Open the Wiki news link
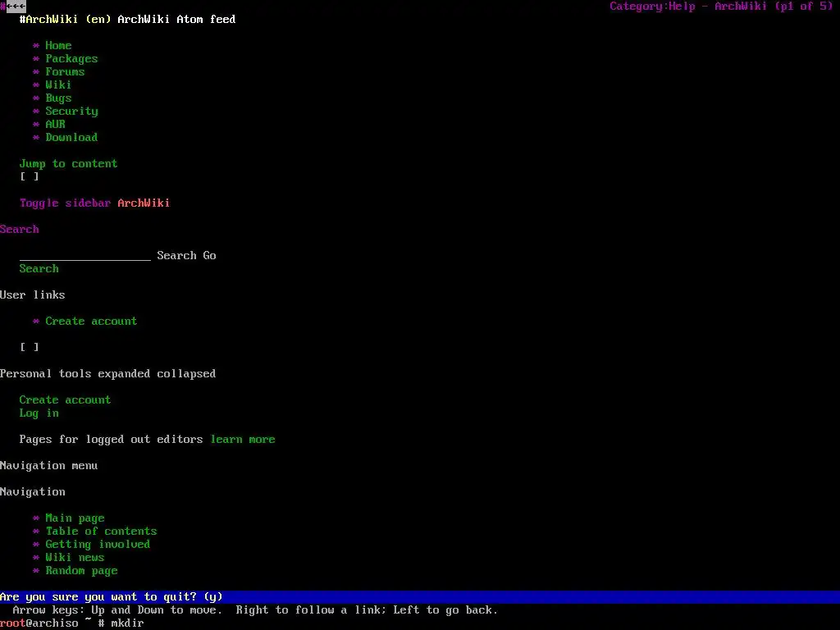 pyautogui.click(x=75, y=558)
